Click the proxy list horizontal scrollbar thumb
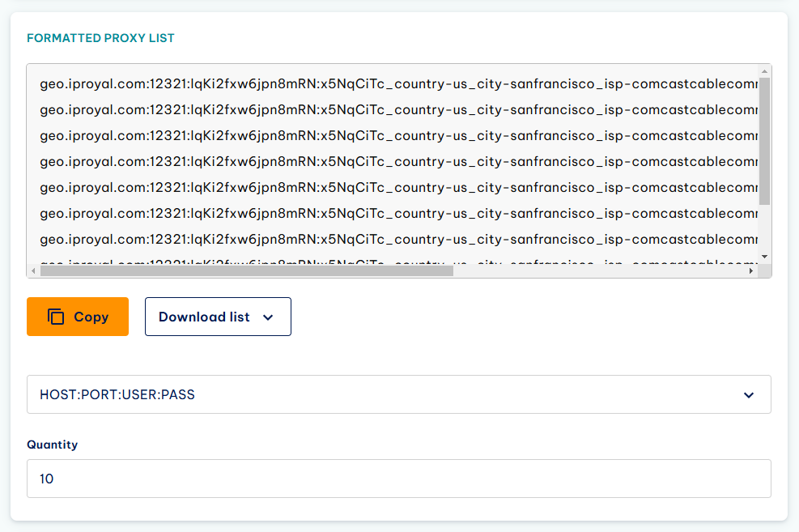This screenshot has width=799, height=532. (247, 271)
